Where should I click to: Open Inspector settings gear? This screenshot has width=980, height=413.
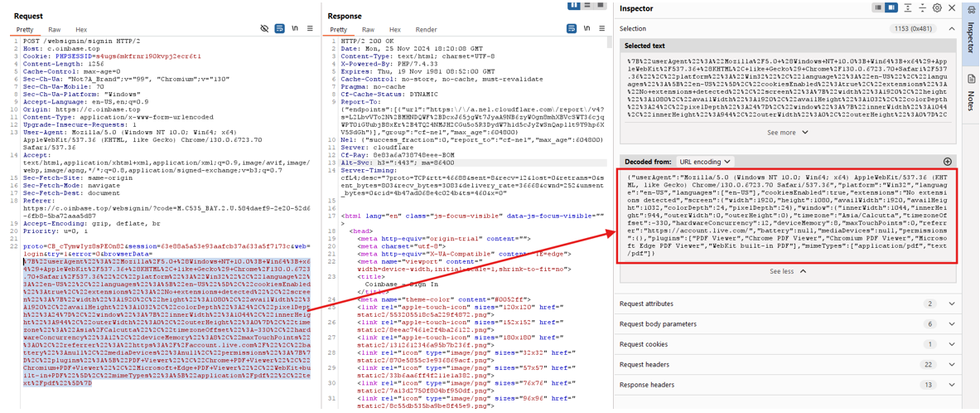click(937, 8)
